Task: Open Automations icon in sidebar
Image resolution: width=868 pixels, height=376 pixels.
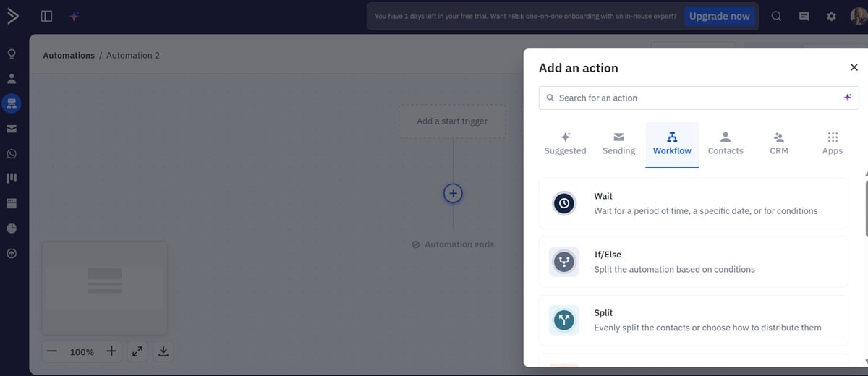Action: pos(12,103)
